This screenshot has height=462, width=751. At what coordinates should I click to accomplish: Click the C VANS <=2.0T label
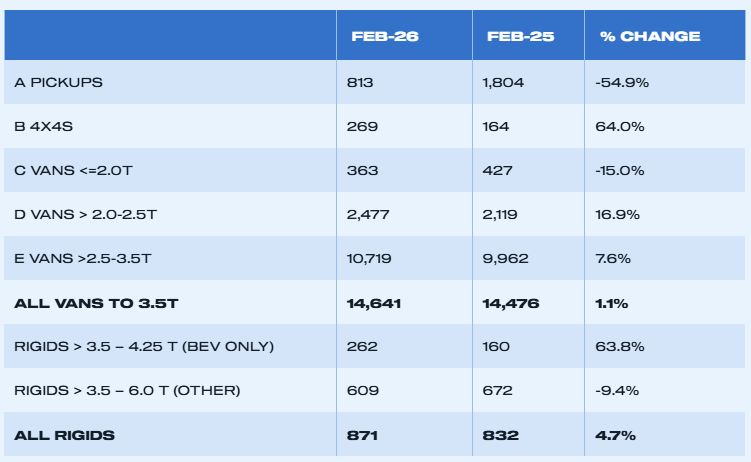[74, 170]
